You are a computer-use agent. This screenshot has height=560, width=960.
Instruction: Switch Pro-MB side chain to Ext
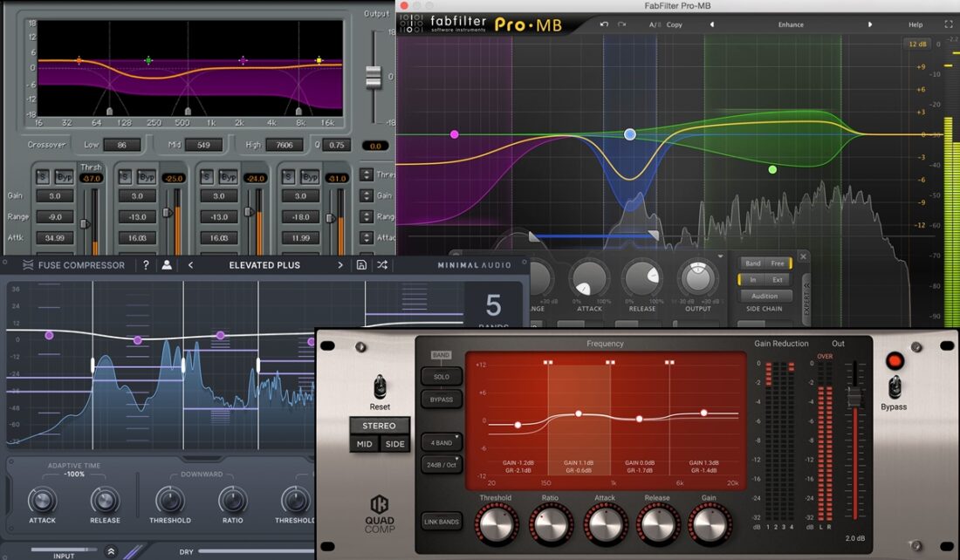pos(777,280)
